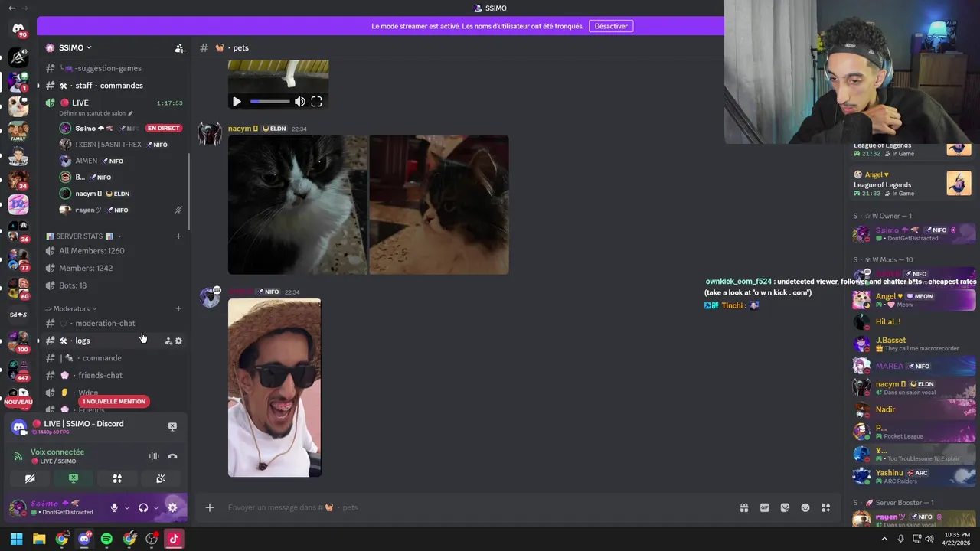Open left cat photo from nacym
This screenshot has height=551, width=980.
point(298,205)
